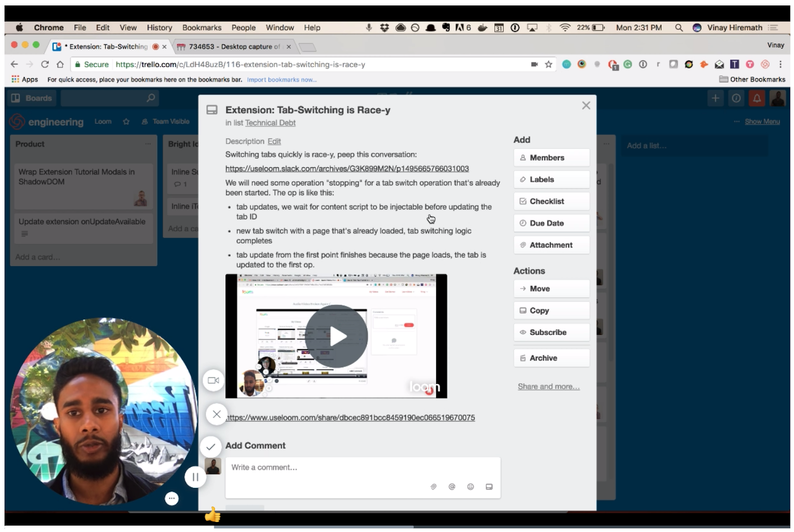Click the Trello search field
Image resolution: width=794 pixels, height=532 pixels.
pos(109,98)
